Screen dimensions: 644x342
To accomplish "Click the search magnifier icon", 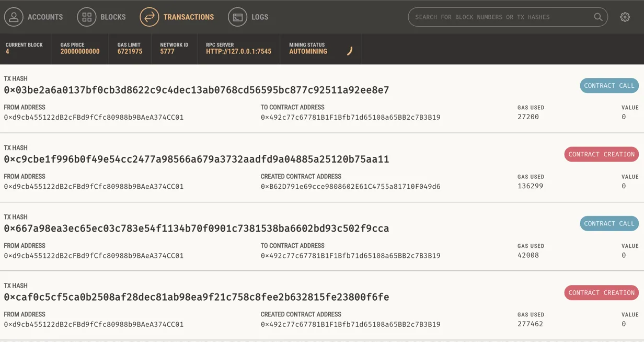I will click(x=598, y=17).
